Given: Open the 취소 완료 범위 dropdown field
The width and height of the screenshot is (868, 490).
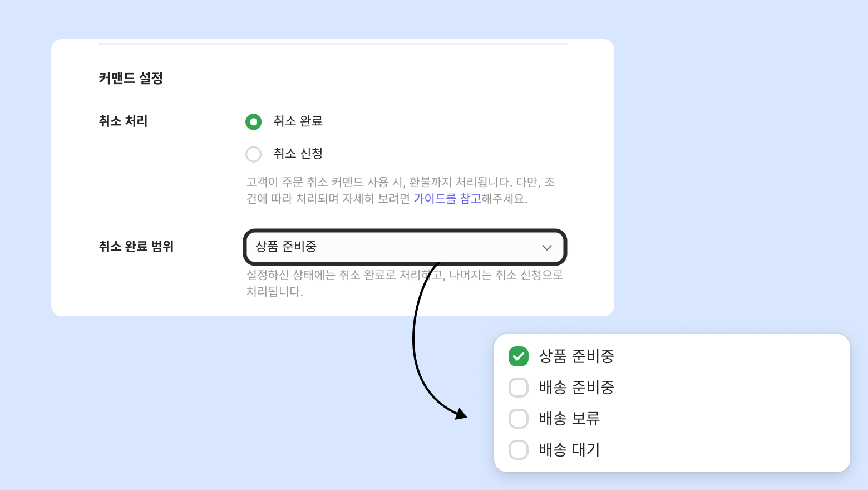Looking at the screenshot, I should (389, 247).
